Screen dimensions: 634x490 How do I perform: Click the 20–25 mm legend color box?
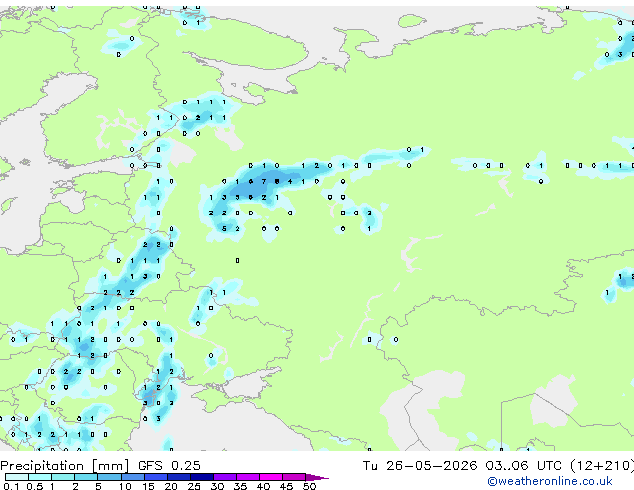pyautogui.click(x=178, y=477)
